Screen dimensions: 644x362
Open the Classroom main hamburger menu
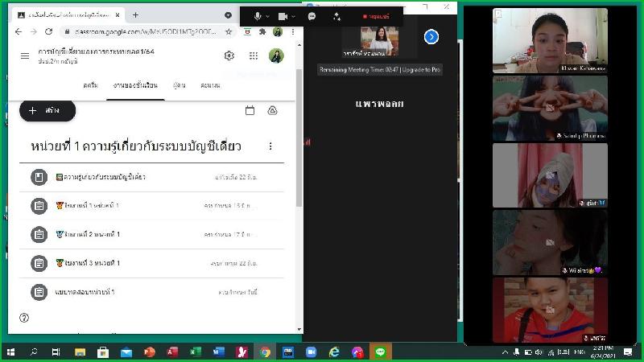pyautogui.click(x=24, y=56)
